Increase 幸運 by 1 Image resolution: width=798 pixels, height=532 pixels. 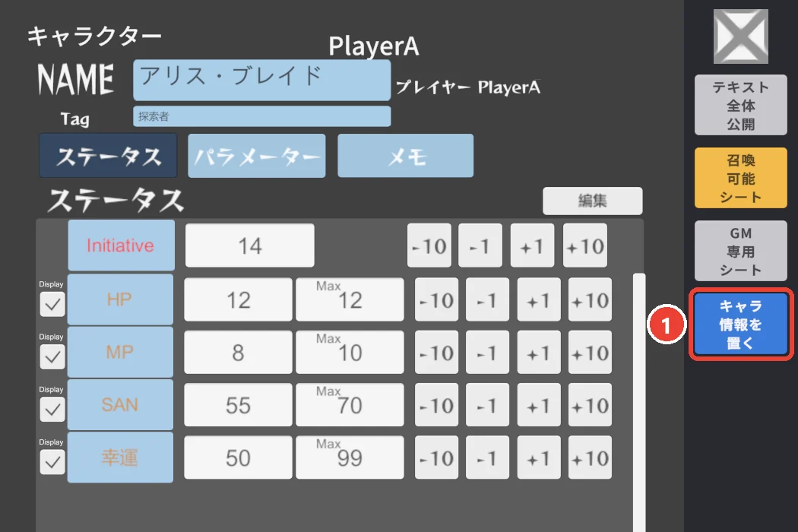[x=539, y=458]
